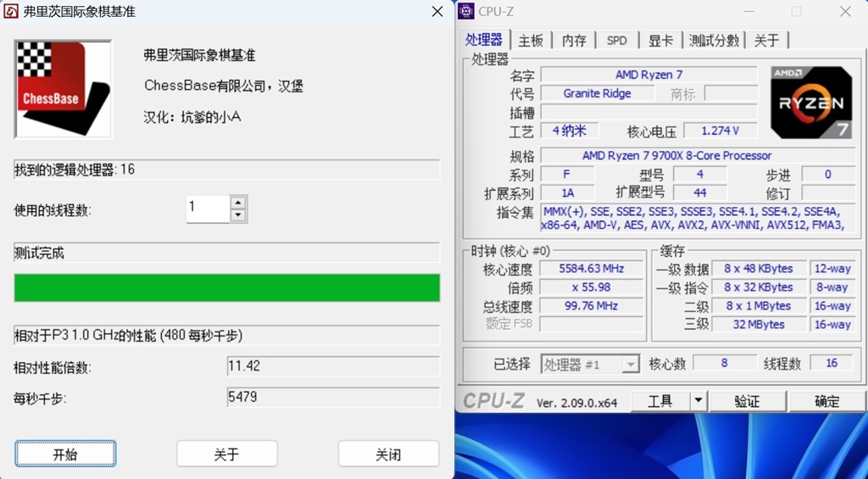This screenshot has height=479, width=868.
Task: Click the 工具 button in CPU-Z
Action: click(x=660, y=401)
